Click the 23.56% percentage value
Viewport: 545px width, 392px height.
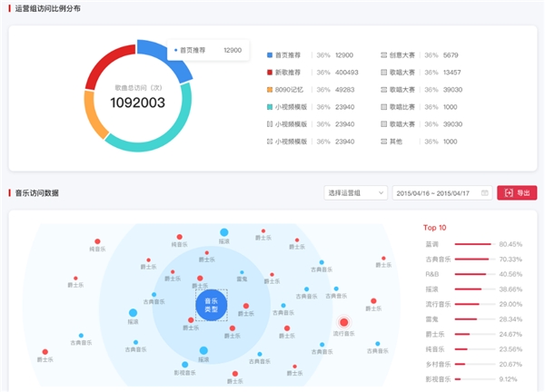(510, 349)
